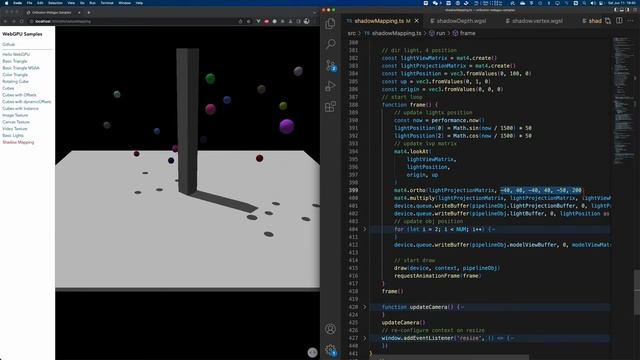
Task: Open the Manage gear in VS Code
Action: [x=331, y=350]
